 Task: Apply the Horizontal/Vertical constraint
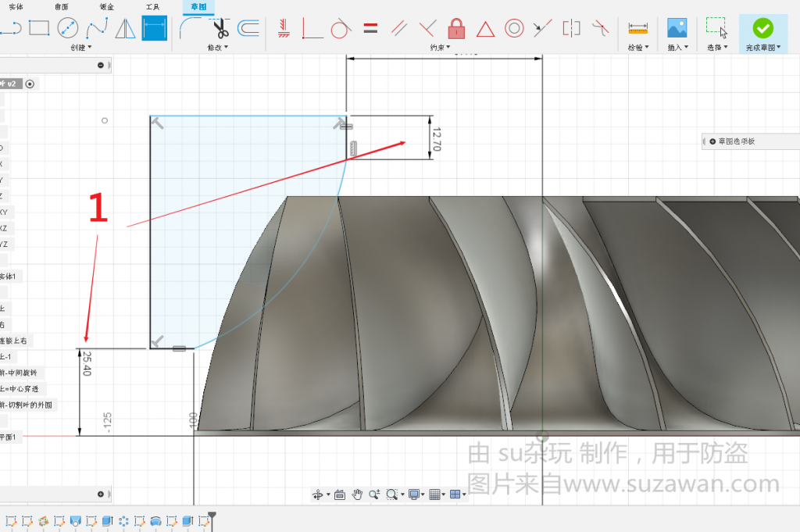coord(284,28)
